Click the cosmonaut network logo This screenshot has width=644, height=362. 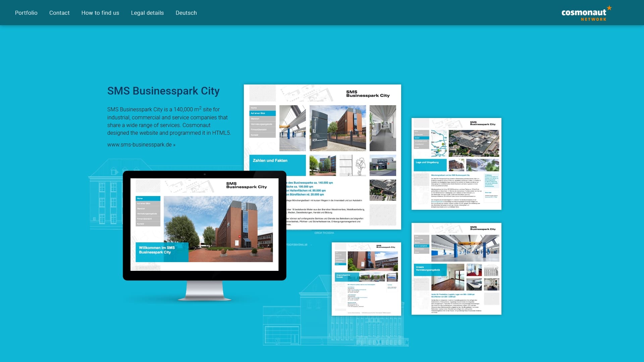click(x=586, y=14)
